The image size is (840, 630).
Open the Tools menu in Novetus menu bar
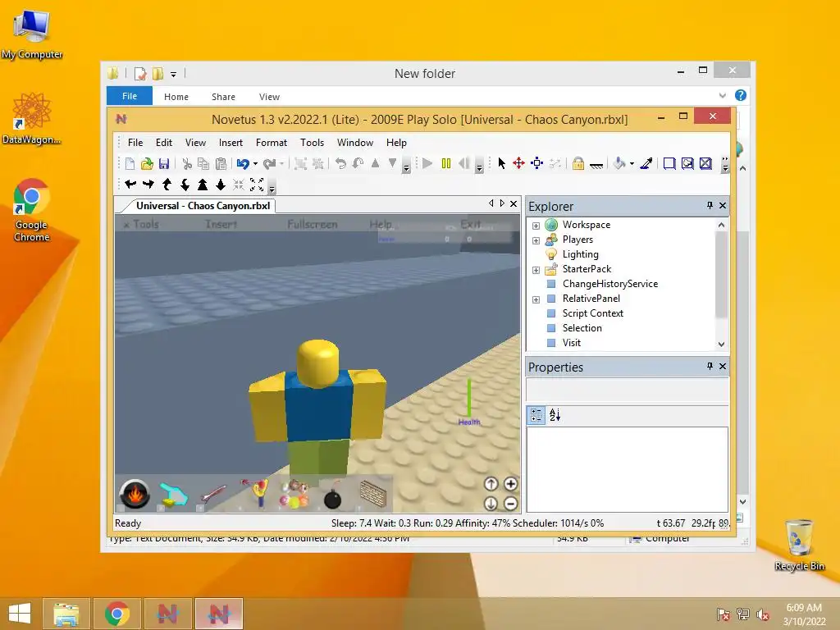coord(312,143)
